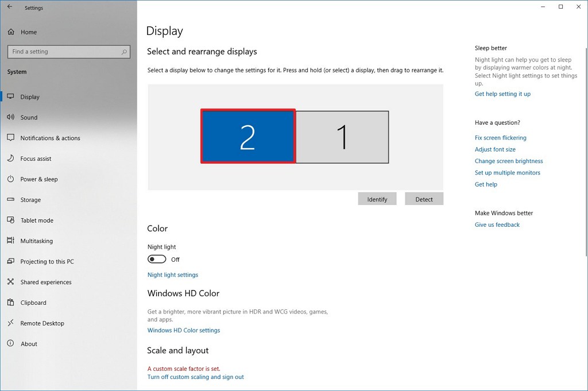Viewport: 588px width, 391px height.
Task: Open Windows HD Color settings link
Action: click(184, 330)
